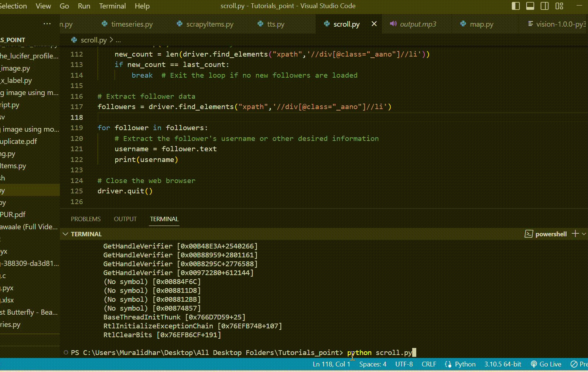The height and width of the screenshot is (372, 588).
Task: Change encoding via UTF-8 status item
Action: (404, 364)
